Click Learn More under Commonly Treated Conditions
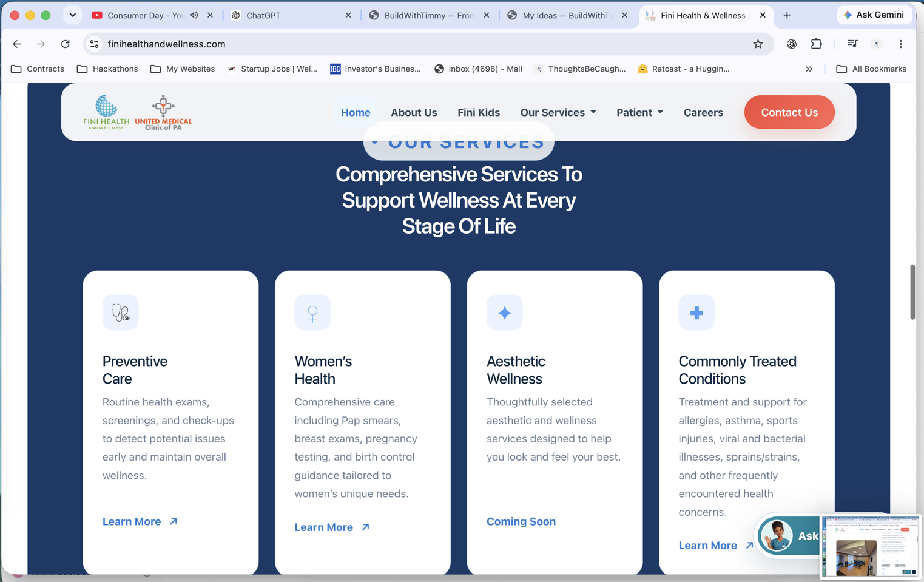 (716, 546)
